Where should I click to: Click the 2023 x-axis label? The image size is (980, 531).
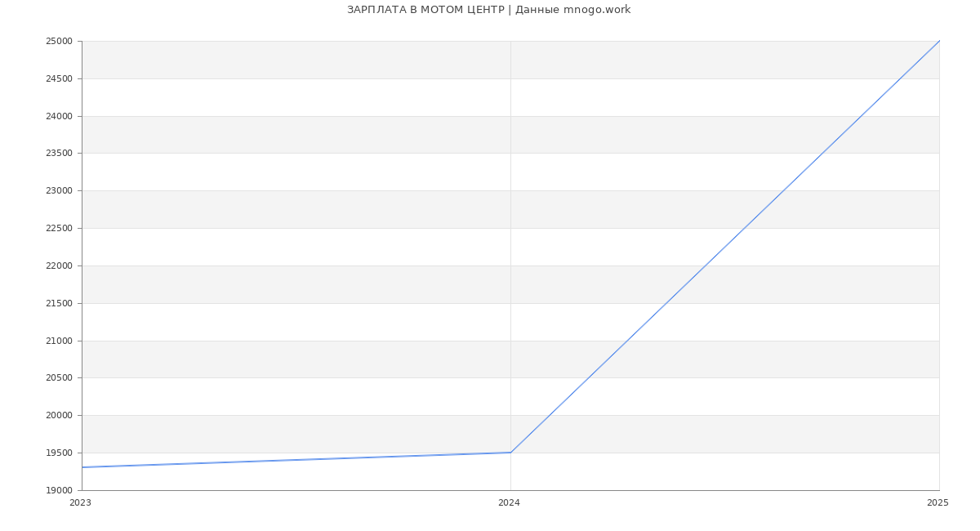coord(80,503)
